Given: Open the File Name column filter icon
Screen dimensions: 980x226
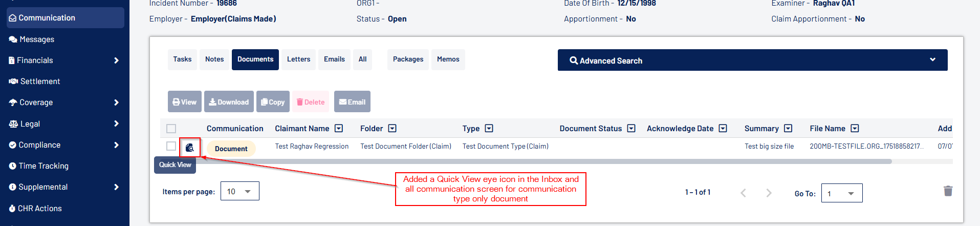Looking at the screenshot, I should click(x=855, y=129).
